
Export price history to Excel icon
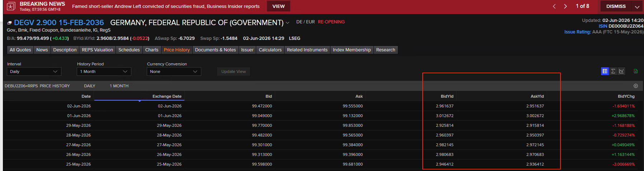(636, 71)
